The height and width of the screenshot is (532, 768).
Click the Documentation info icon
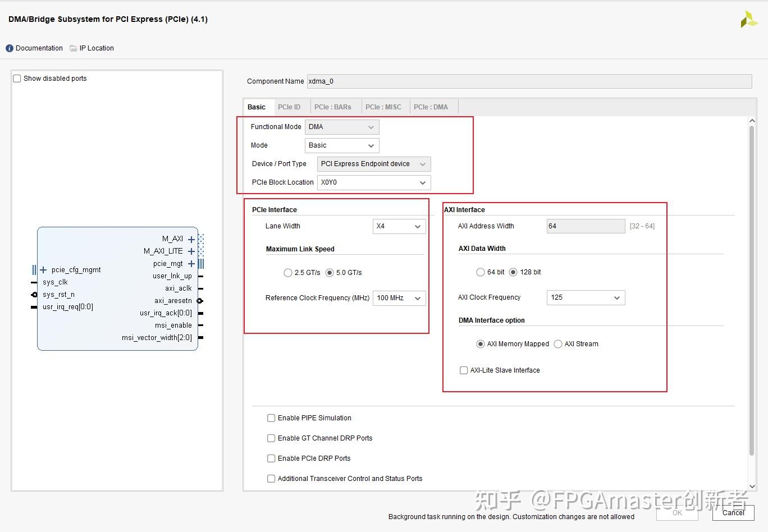click(x=10, y=48)
